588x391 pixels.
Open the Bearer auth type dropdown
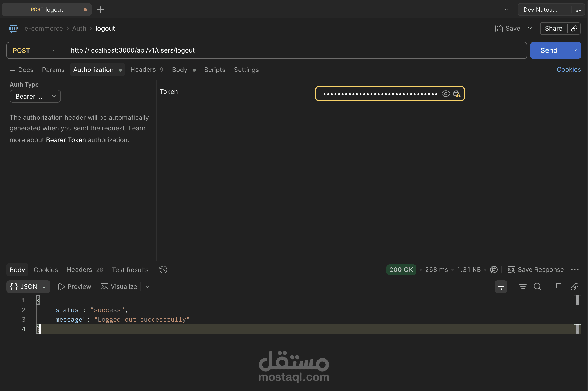35,96
